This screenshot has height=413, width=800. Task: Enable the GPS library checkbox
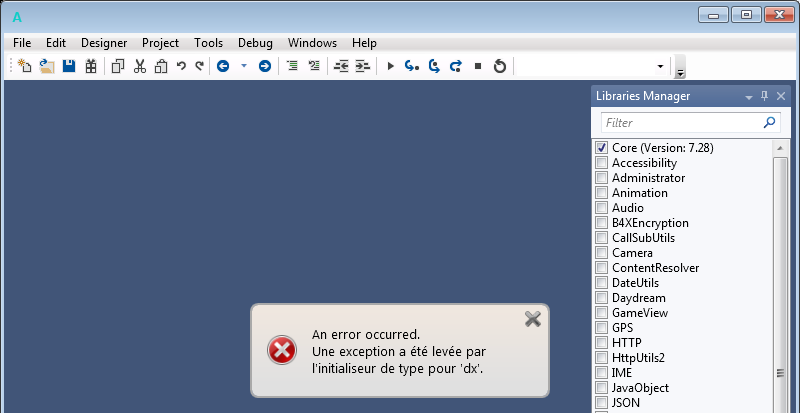click(602, 328)
